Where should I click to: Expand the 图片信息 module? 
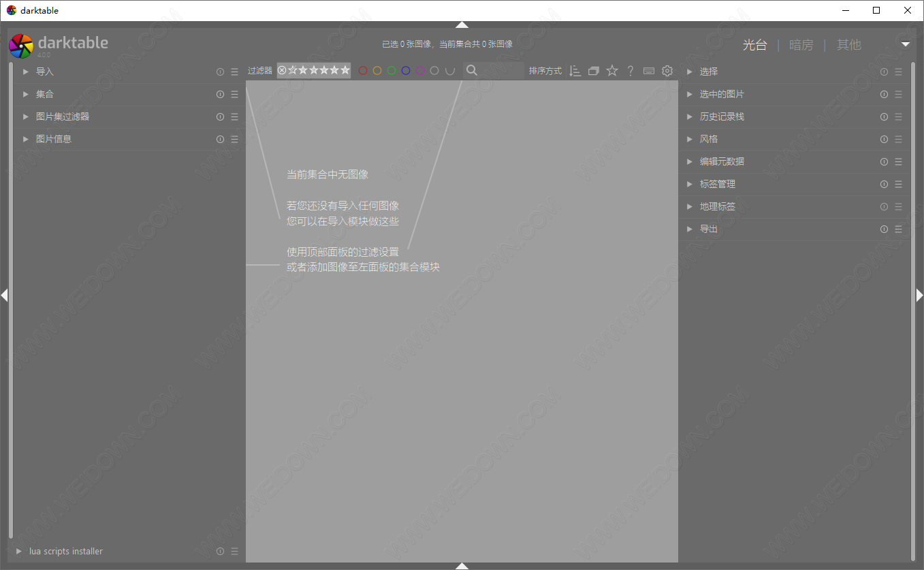26,139
